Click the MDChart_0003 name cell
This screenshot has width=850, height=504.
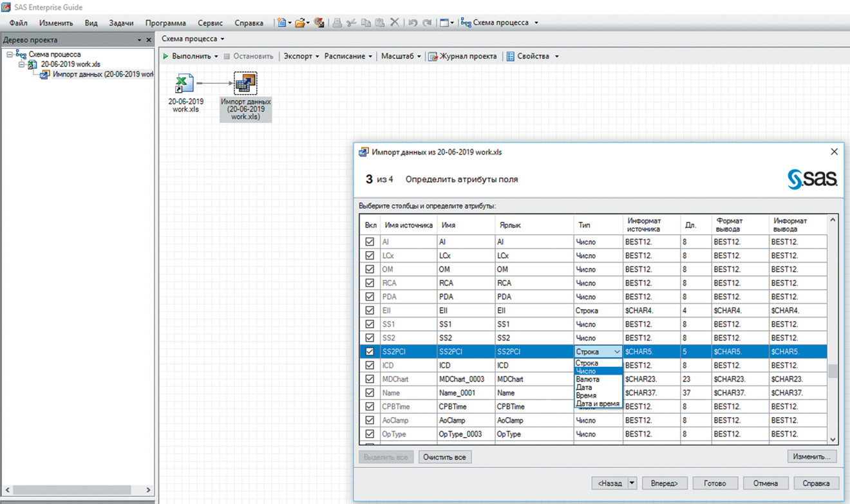tap(465, 379)
